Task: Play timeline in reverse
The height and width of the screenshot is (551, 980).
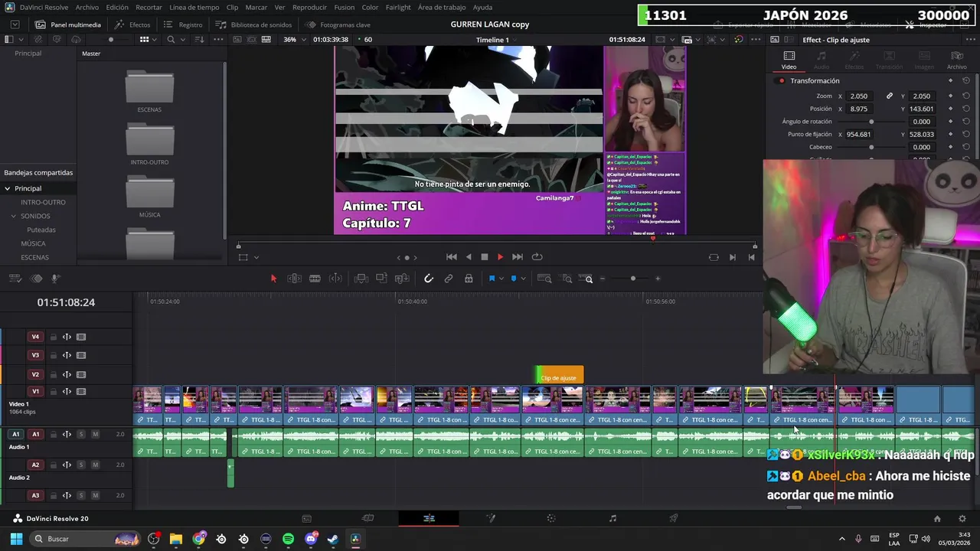Action: point(469,257)
